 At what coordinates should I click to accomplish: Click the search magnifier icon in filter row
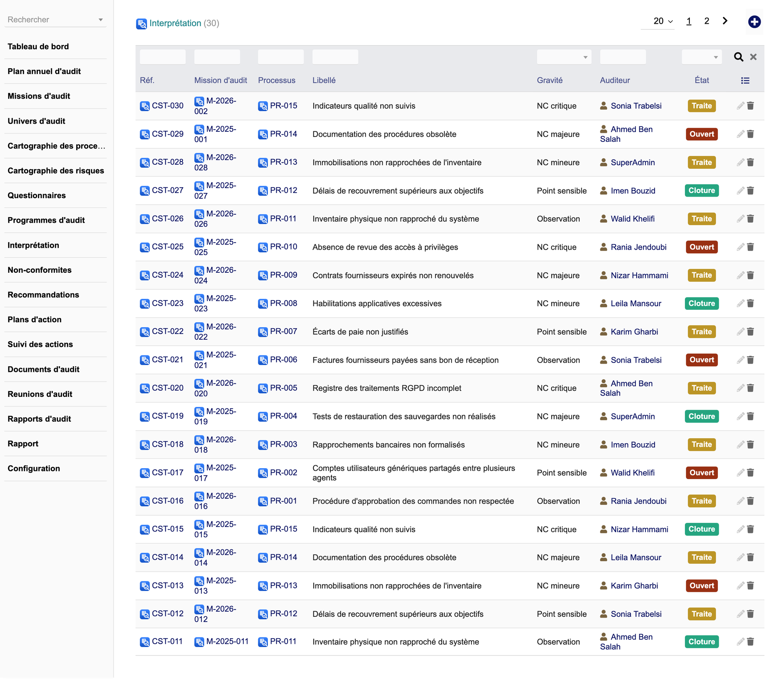738,57
